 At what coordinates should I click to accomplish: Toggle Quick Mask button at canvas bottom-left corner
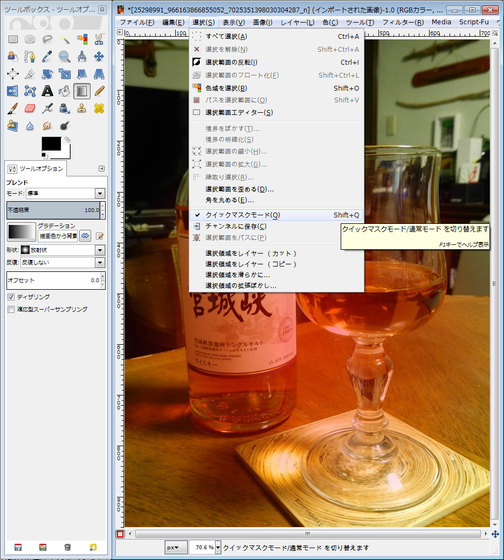tap(120, 534)
